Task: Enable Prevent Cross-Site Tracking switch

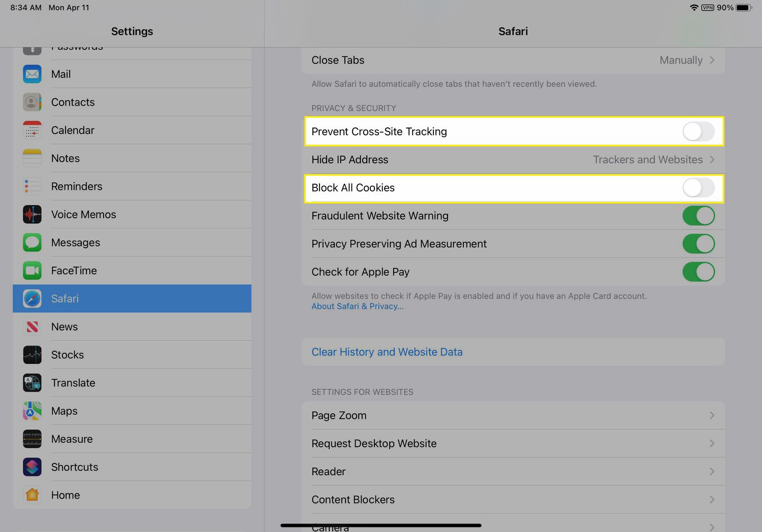Action: coord(698,131)
